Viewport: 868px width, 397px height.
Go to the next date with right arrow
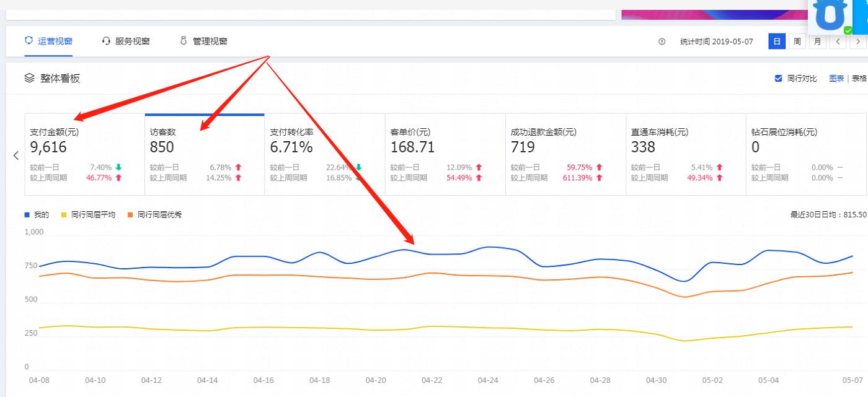point(858,41)
